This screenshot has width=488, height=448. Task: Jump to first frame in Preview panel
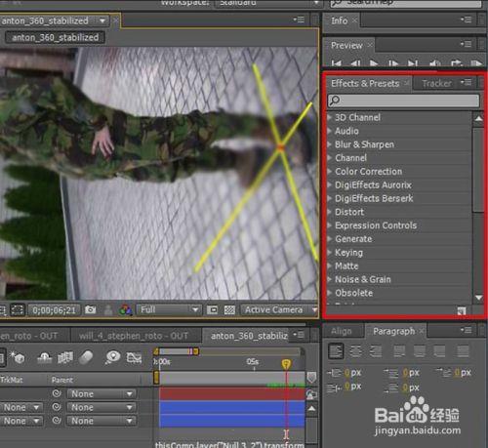click(337, 63)
